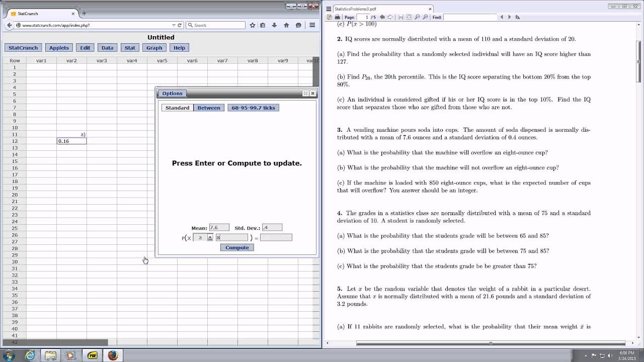Viewport: 644px width, 362px height.
Task: Open the Applets menu button
Action: click(59, 48)
